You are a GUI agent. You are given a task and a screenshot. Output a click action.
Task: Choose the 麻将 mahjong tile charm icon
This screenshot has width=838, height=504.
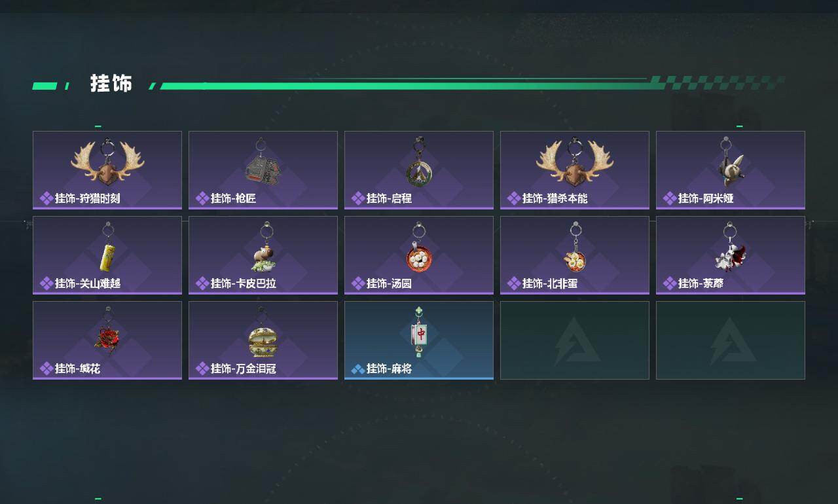tap(420, 332)
